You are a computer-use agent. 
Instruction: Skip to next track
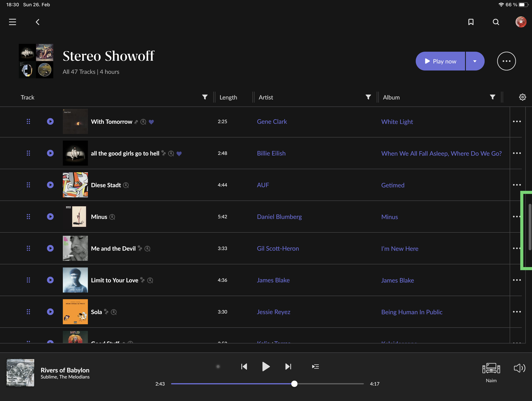point(288,367)
